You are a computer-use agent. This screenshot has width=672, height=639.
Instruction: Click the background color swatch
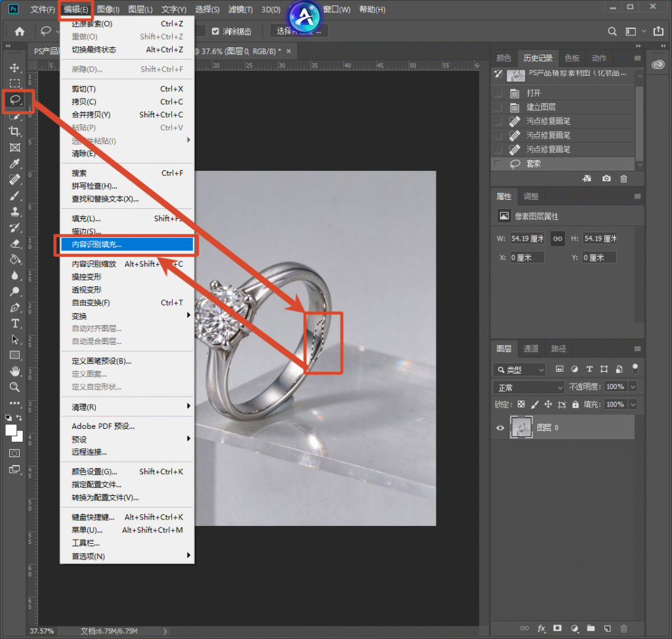pyautogui.click(x=18, y=437)
